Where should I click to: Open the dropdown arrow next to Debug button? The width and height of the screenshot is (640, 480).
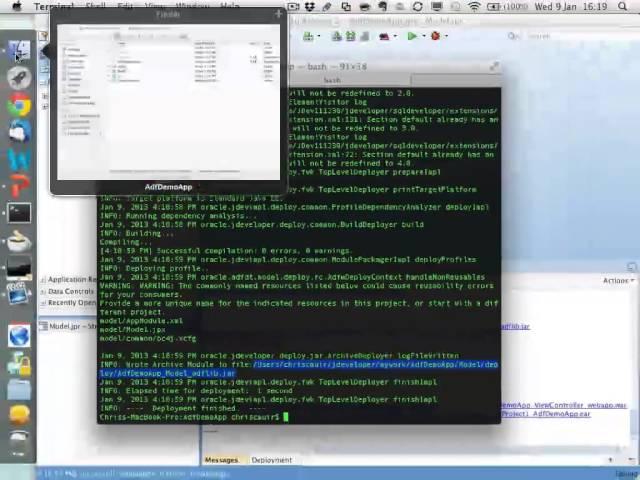446,36
